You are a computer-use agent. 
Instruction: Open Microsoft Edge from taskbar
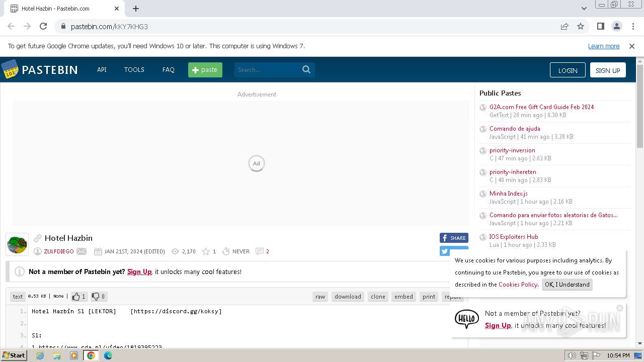108,355
